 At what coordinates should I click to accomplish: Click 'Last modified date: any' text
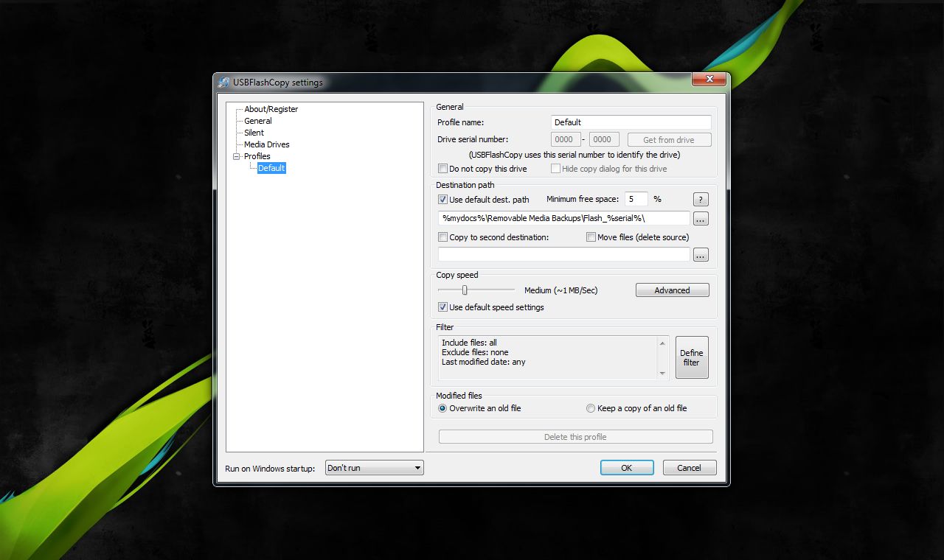coord(484,362)
